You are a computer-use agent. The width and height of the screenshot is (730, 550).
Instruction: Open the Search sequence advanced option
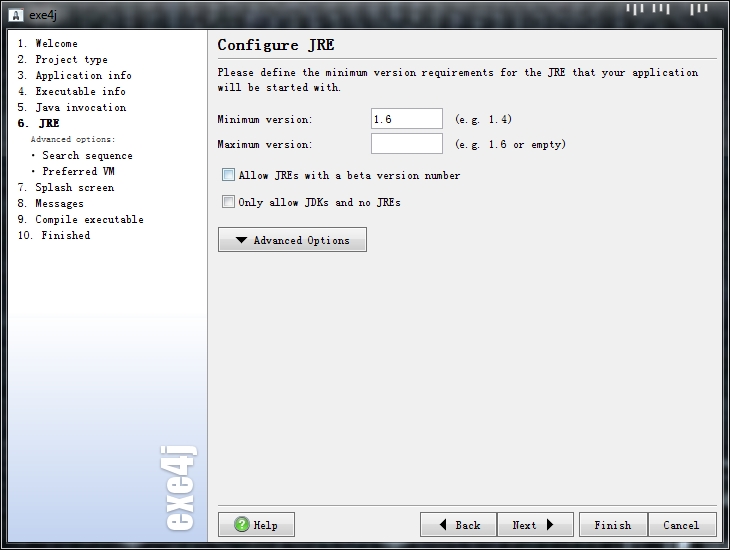tap(87, 155)
